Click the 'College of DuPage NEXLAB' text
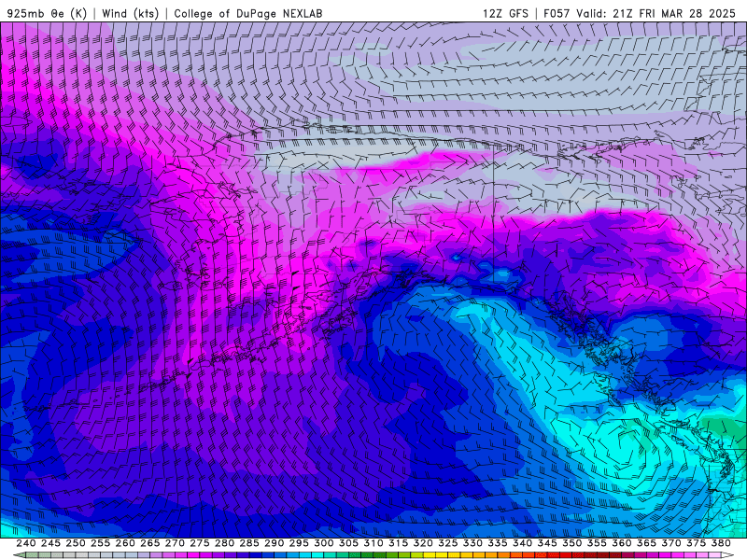This screenshot has width=747, height=560. point(248,13)
